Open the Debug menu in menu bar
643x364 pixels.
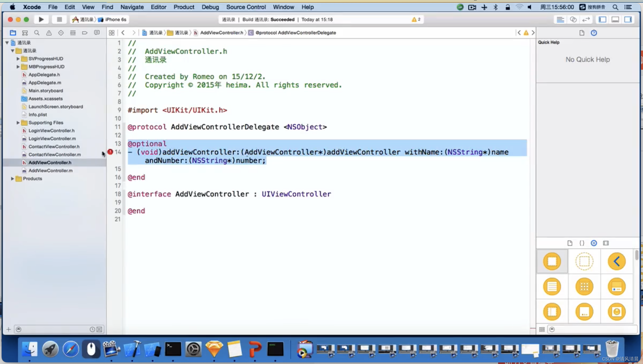tap(210, 7)
